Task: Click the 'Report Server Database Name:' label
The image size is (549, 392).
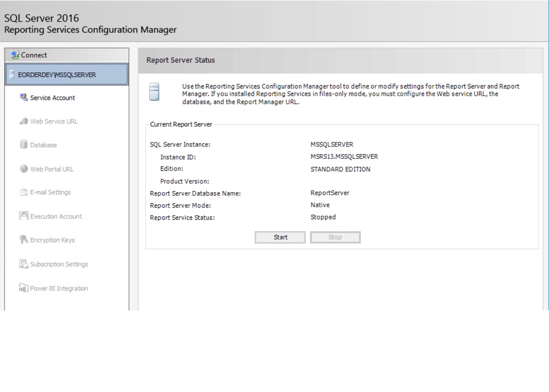Action: coord(195,193)
